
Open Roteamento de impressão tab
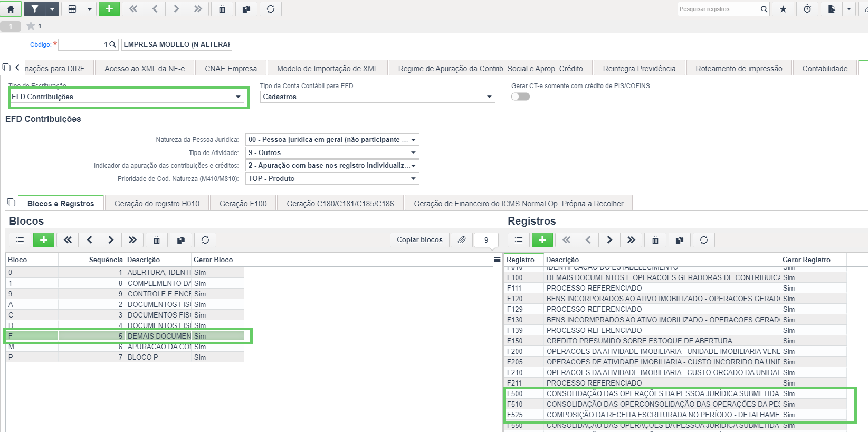(x=739, y=69)
